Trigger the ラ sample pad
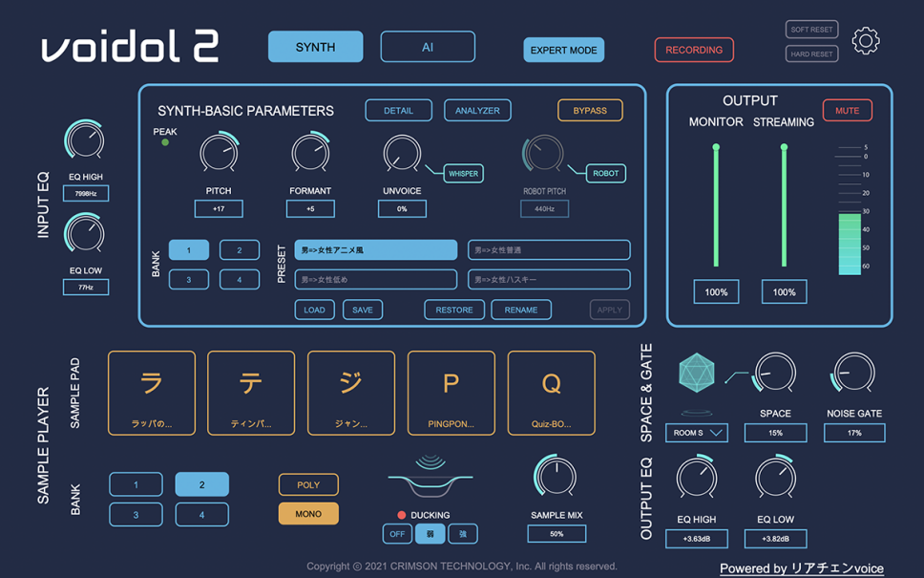The width and height of the screenshot is (924, 578). [152, 394]
